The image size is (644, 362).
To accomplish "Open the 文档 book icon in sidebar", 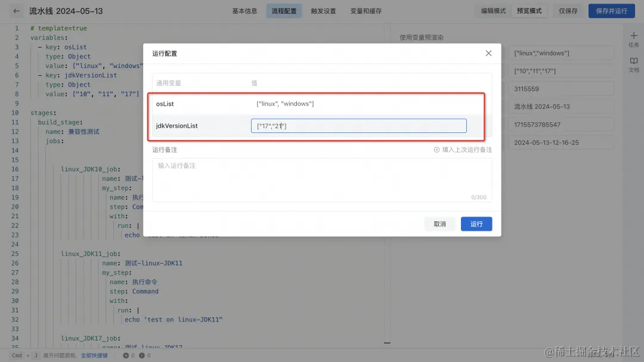I will pos(634,61).
